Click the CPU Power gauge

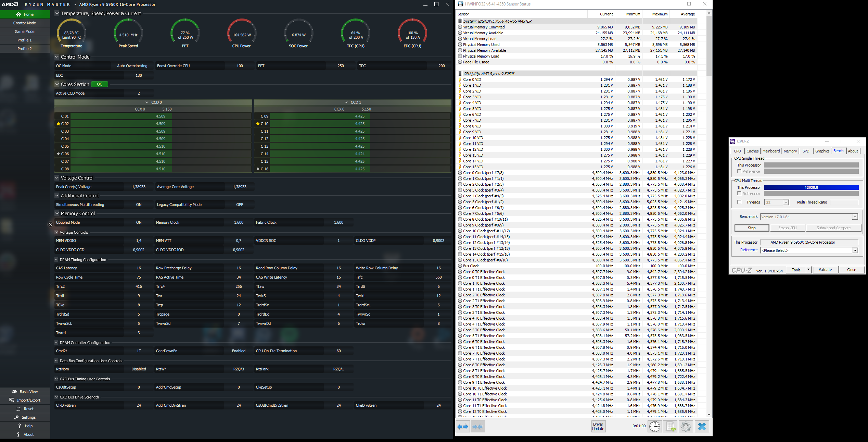[x=242, y=33]
